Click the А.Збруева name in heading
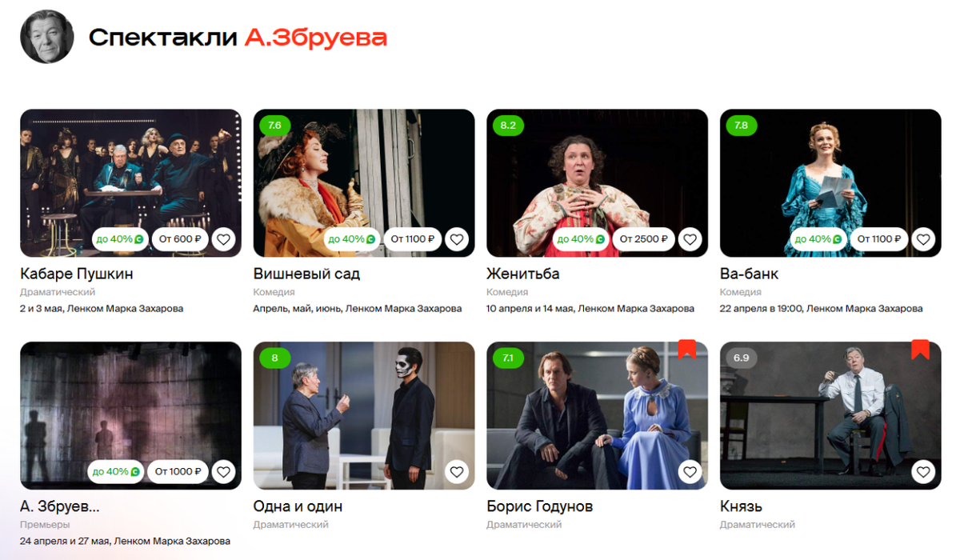 tap(316, 38)
